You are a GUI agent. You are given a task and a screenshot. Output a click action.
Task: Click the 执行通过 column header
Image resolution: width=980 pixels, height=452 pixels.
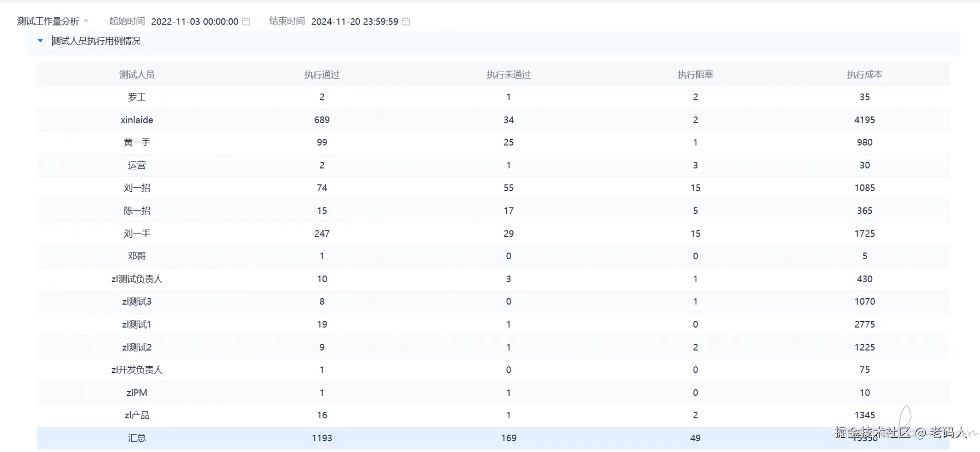click(x=322, y=74)
